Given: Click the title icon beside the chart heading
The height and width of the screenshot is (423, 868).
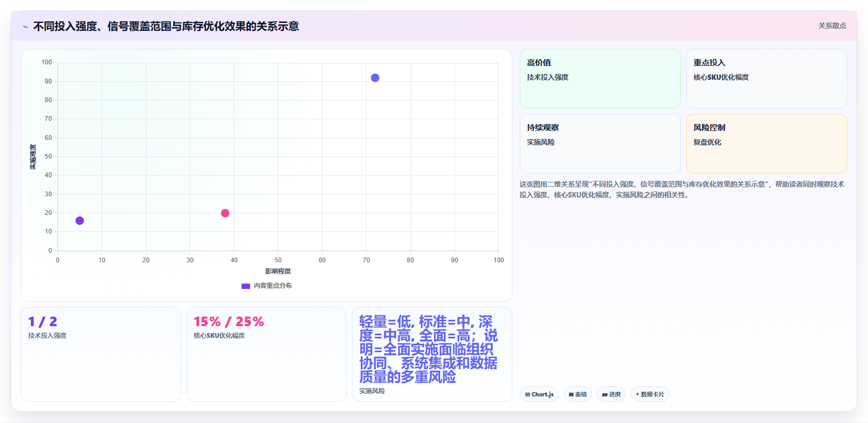Looking at the screenshot, I should 25,27.
